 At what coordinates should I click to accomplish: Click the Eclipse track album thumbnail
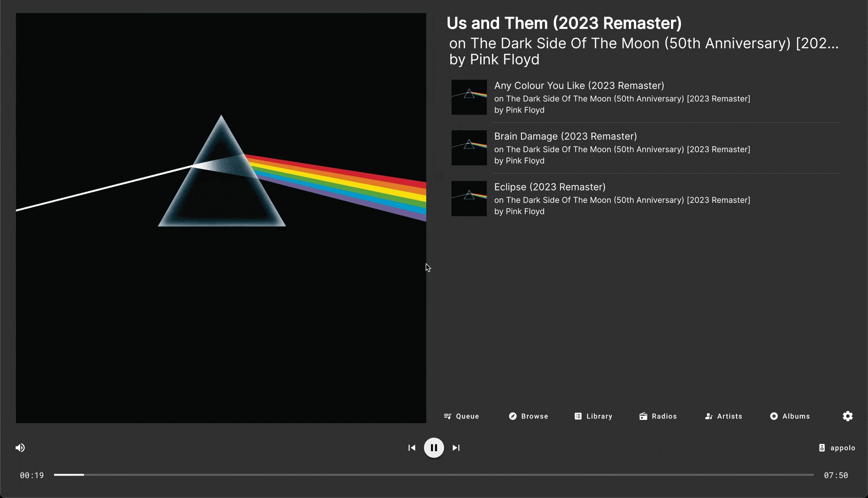(469, 198)
